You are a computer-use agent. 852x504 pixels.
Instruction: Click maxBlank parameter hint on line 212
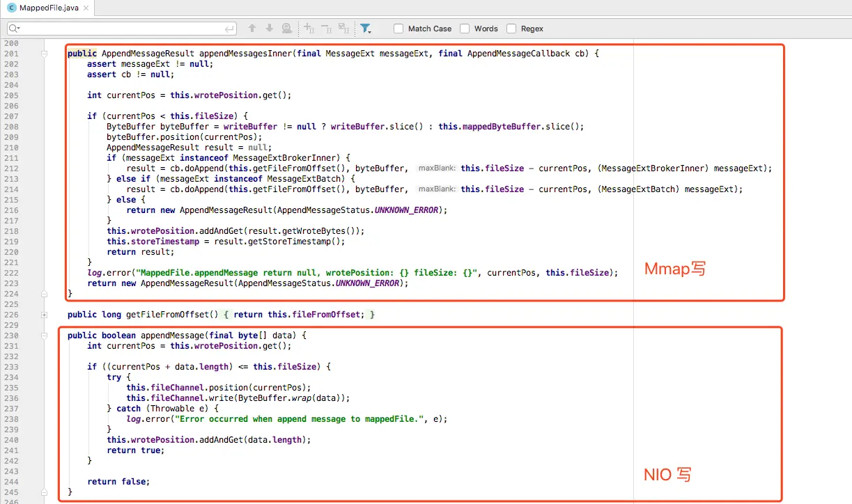point(437,168)
